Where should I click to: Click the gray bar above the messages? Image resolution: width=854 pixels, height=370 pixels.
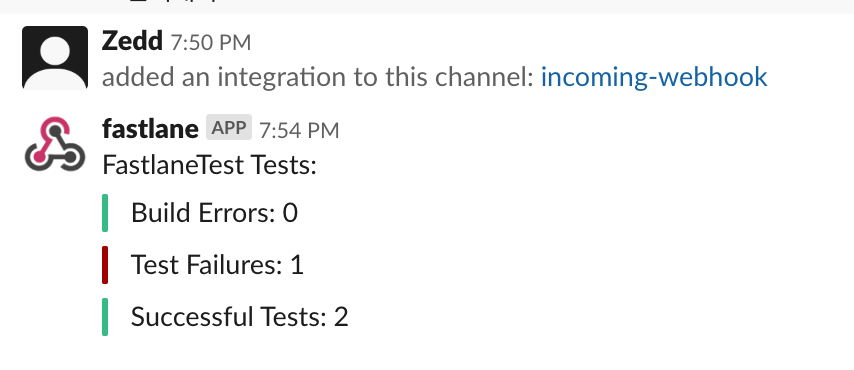click(427, 7)
